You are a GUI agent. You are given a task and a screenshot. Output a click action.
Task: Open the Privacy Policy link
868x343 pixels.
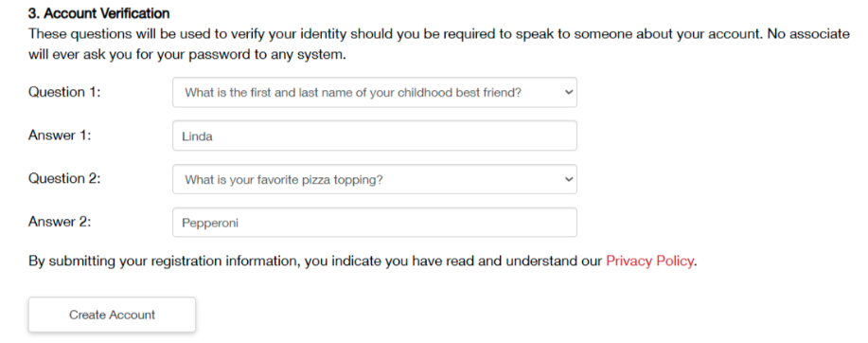pyautogui.click(x=649, y=261)
